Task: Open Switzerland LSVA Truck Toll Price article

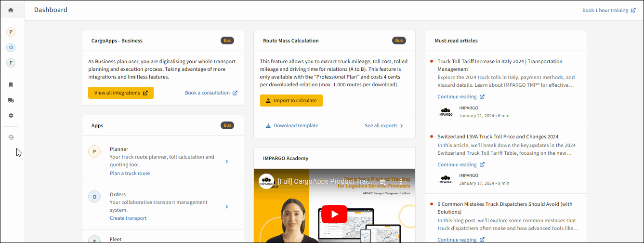Action: click(x=498, y=136)
